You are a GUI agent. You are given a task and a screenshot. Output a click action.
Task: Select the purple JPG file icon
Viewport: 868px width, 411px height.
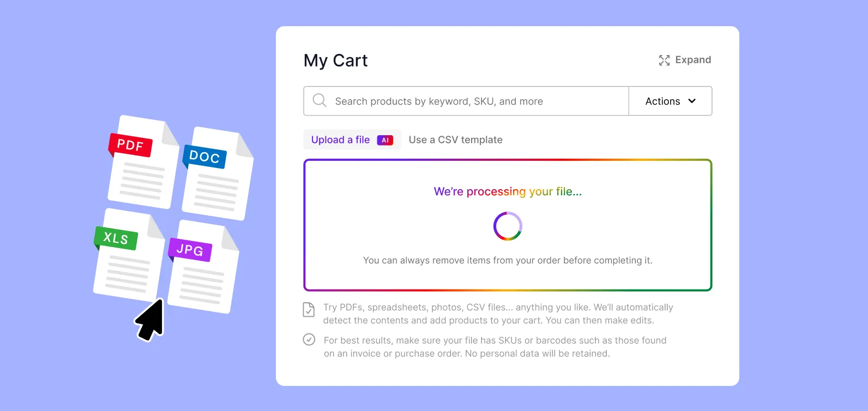(x=203, y=267)
